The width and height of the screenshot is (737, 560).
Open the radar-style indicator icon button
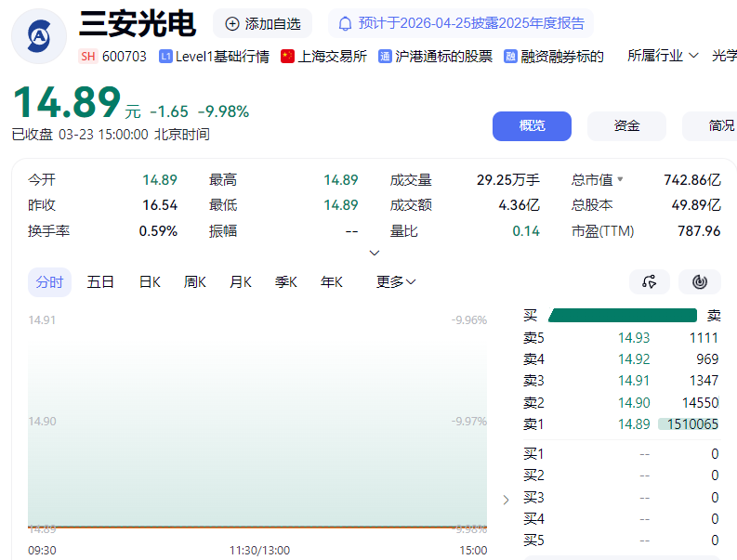point(700,282)
